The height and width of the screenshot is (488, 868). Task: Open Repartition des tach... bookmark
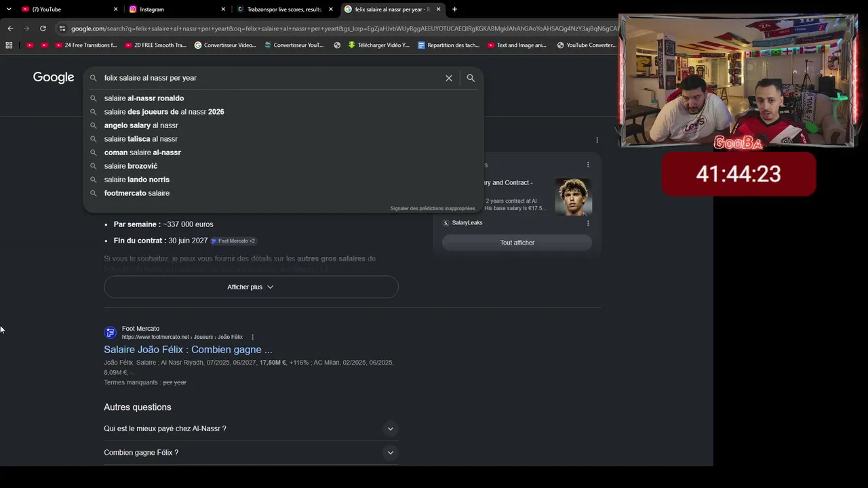[449, 45]
